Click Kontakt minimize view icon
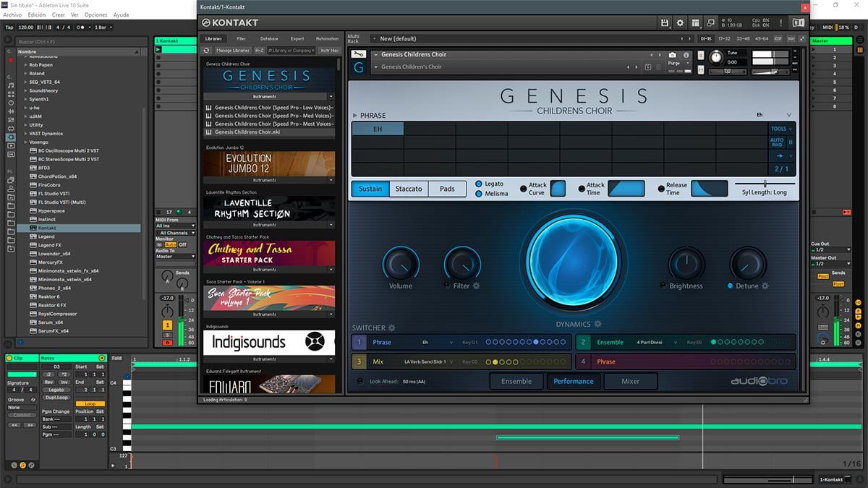868x488 pixels. pos(710,23)
